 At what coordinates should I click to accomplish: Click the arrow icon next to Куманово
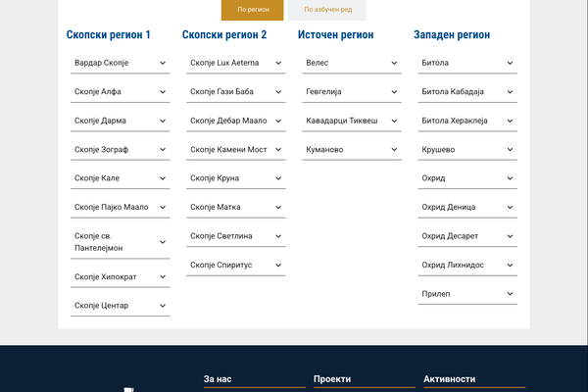[393, 149]
